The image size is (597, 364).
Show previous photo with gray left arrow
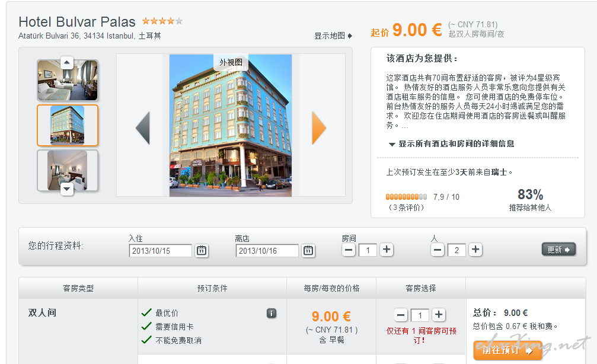pos(143,128)
